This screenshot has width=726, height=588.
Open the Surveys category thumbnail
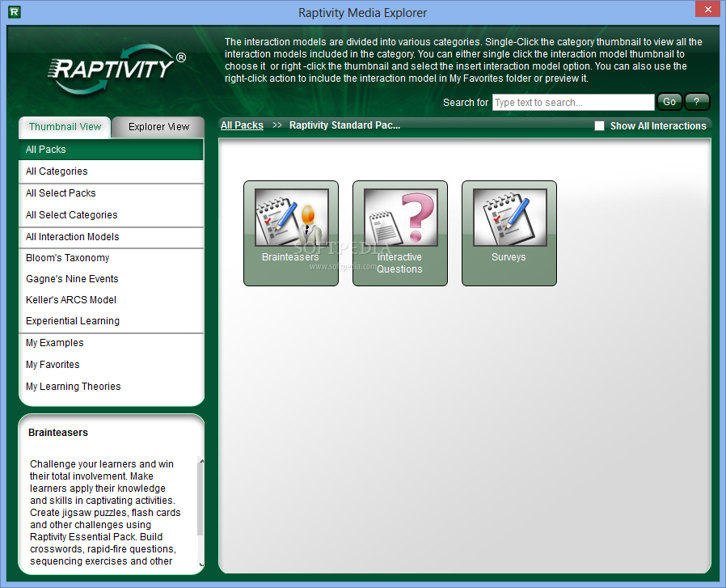[x=509, y=233]
